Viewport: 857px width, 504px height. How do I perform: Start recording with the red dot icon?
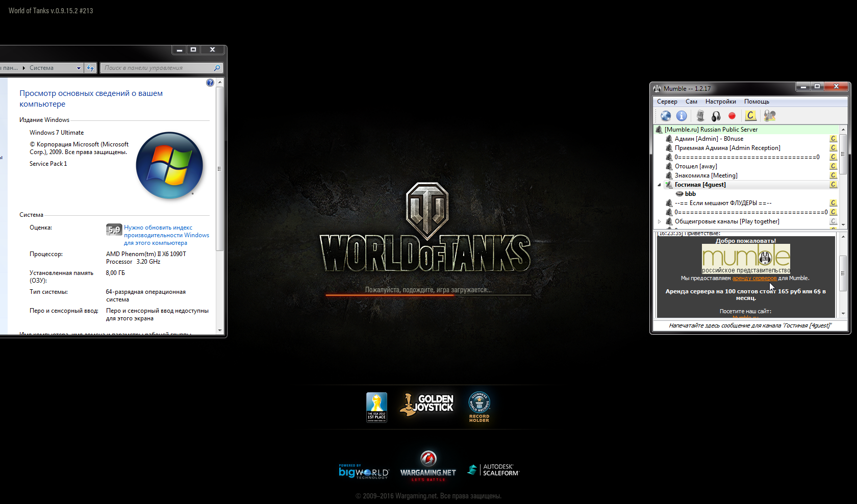pyautogui.click(x=732, y=116)
